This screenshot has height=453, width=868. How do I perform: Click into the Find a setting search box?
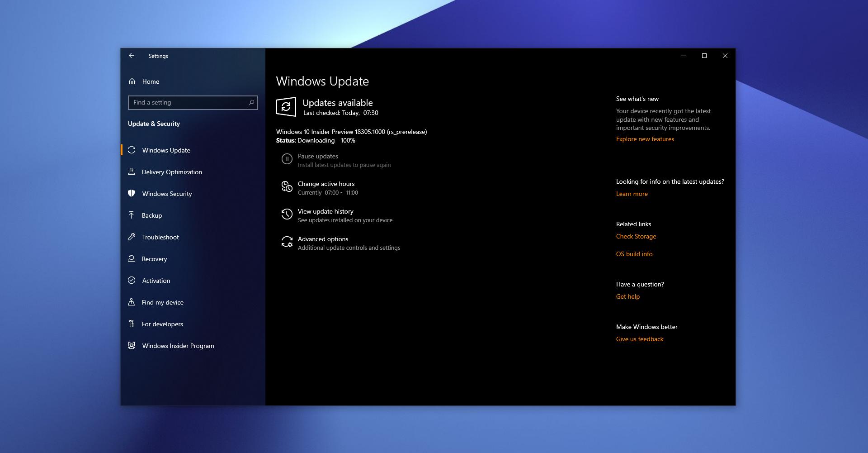tap(193, 103)
